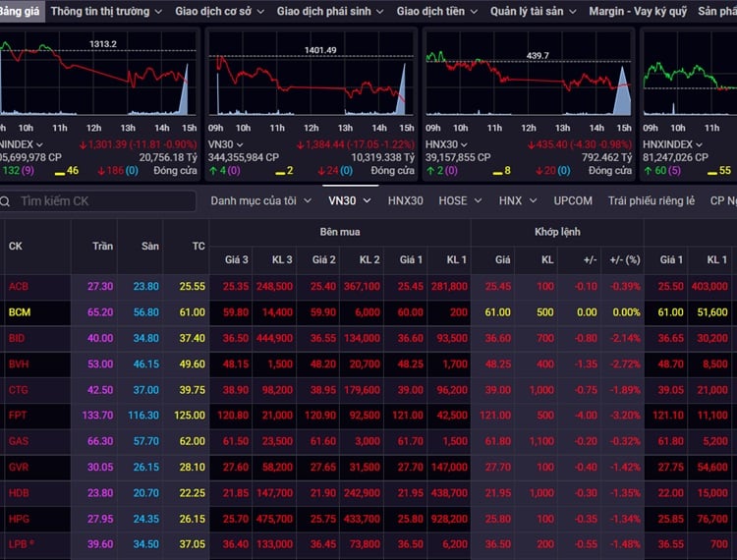The width and height of the screenshot is (737, 560).
Task: Open the Thông tin thị trường menu
Action: click(106, 11)
